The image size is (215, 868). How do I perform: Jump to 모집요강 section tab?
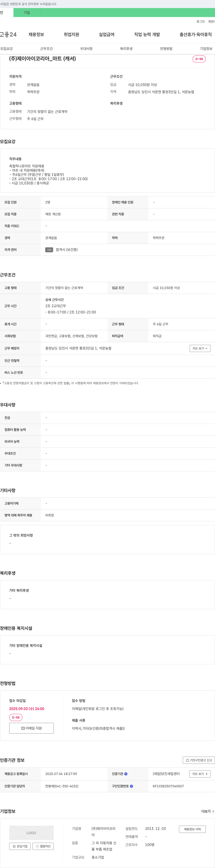pyautogui.click(x=6, y=49)
